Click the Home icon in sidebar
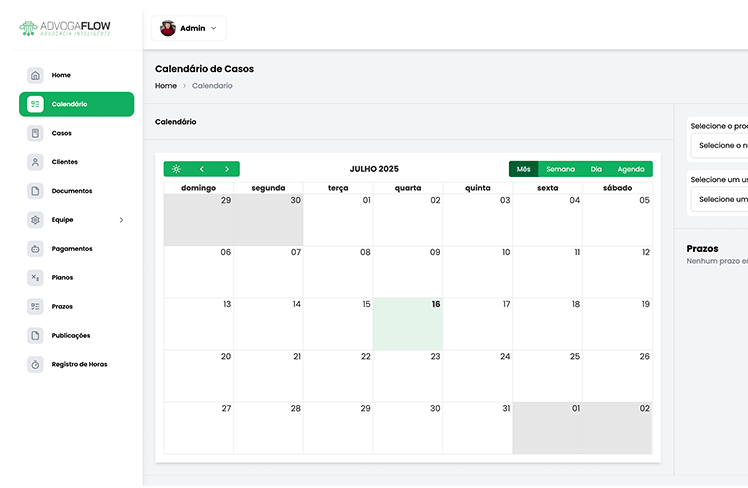748x488 pixels. coord(35,75)
